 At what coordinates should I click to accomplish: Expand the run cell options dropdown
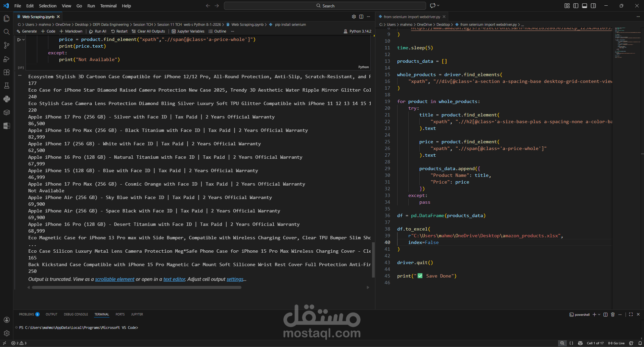[23, 40]
